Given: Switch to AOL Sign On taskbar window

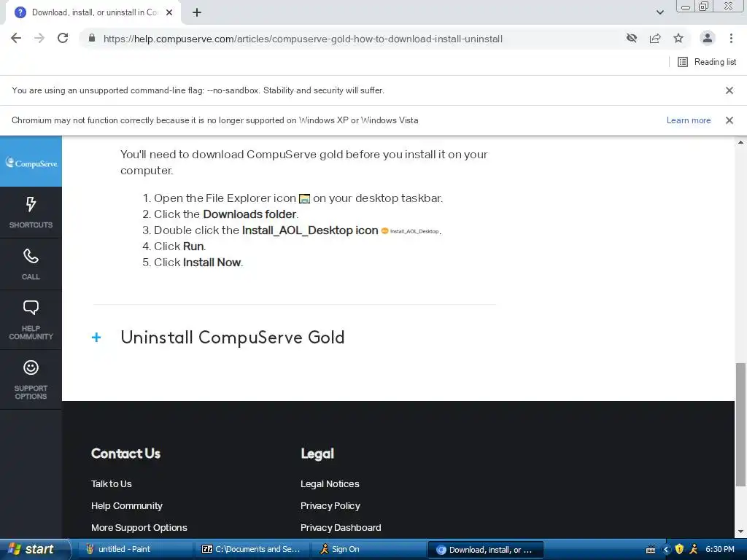Looking at the screenshot, I should point(368,550).
